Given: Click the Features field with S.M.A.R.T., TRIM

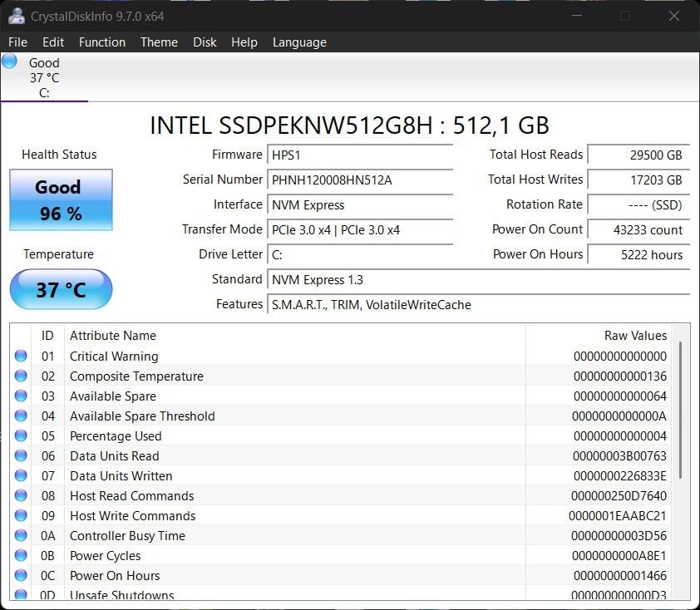Looking at the screenshot, I should tap(479, 305).
